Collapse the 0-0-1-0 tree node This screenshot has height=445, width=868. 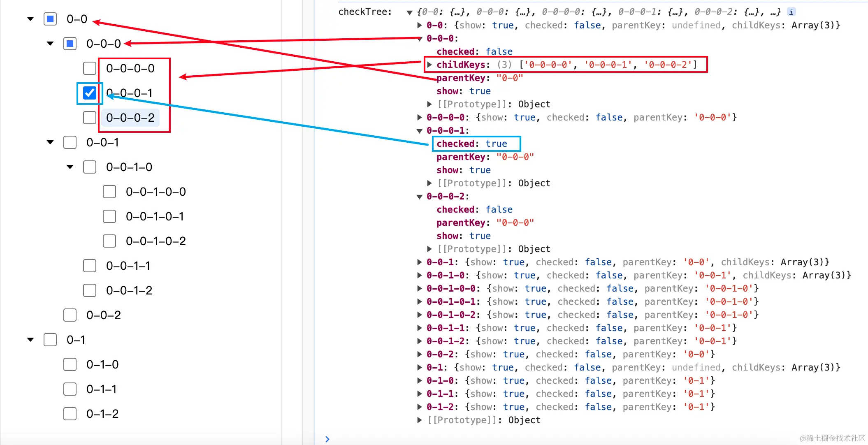pyautogui.click(x=70, y=167)
